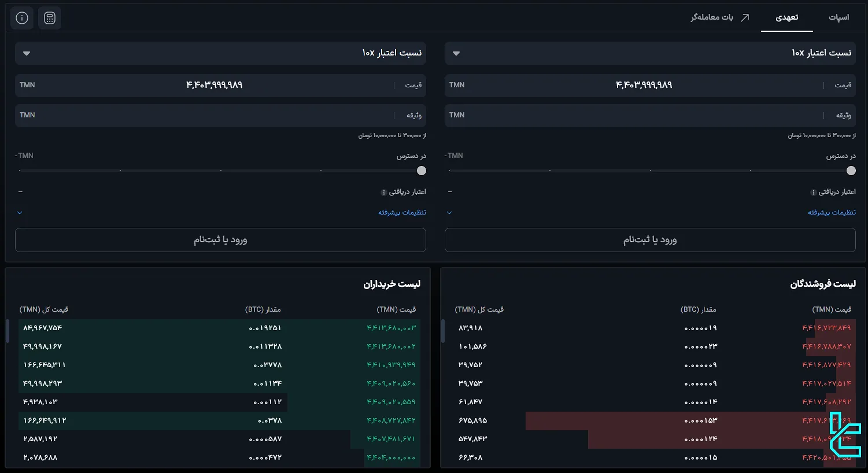Image resolution: width=868 pixels, height=473 pixels.
Task: Click the اعتبار دریافتی tooltip icon, left panel
Action: 383,192
